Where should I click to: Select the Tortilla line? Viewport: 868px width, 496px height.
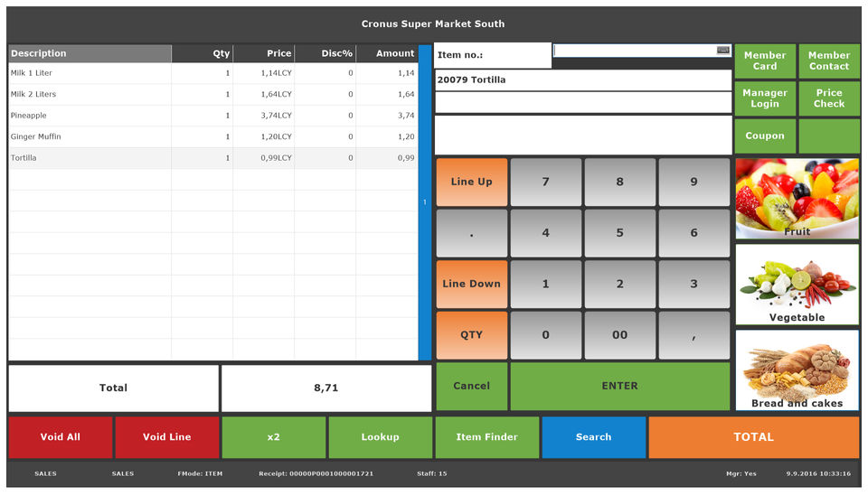point(213,158)
